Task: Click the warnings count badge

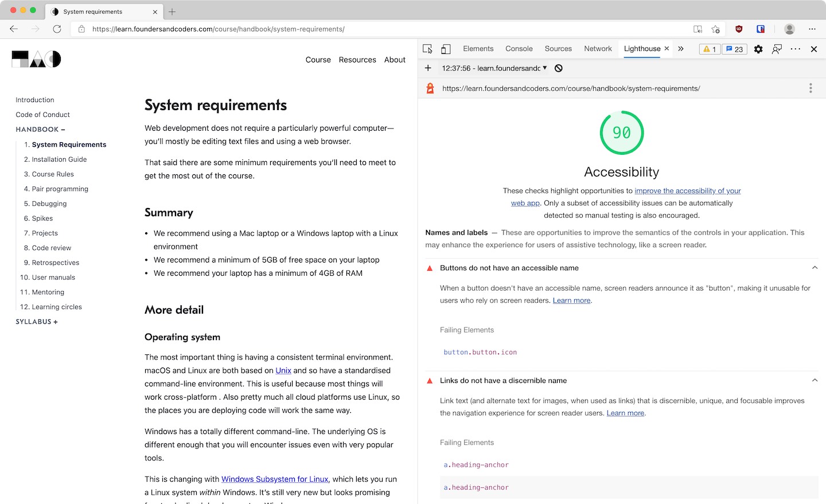Action: coord(710,49)
